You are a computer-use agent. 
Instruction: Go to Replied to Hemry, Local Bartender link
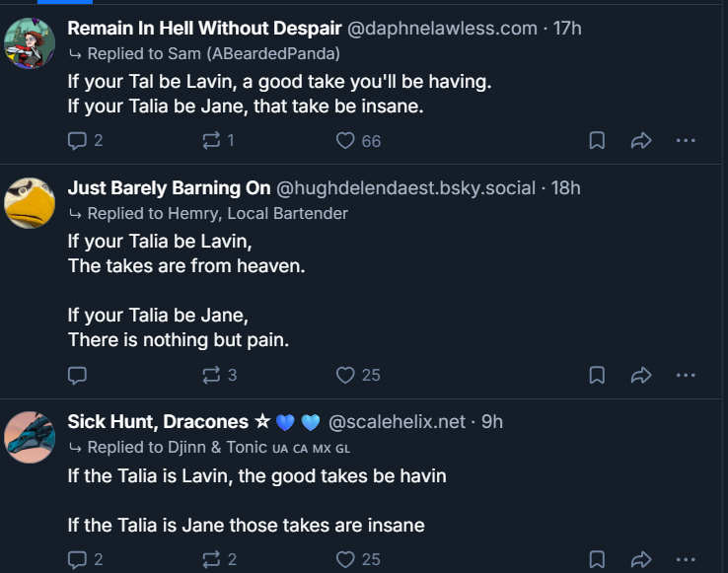(x=217, y=213)
